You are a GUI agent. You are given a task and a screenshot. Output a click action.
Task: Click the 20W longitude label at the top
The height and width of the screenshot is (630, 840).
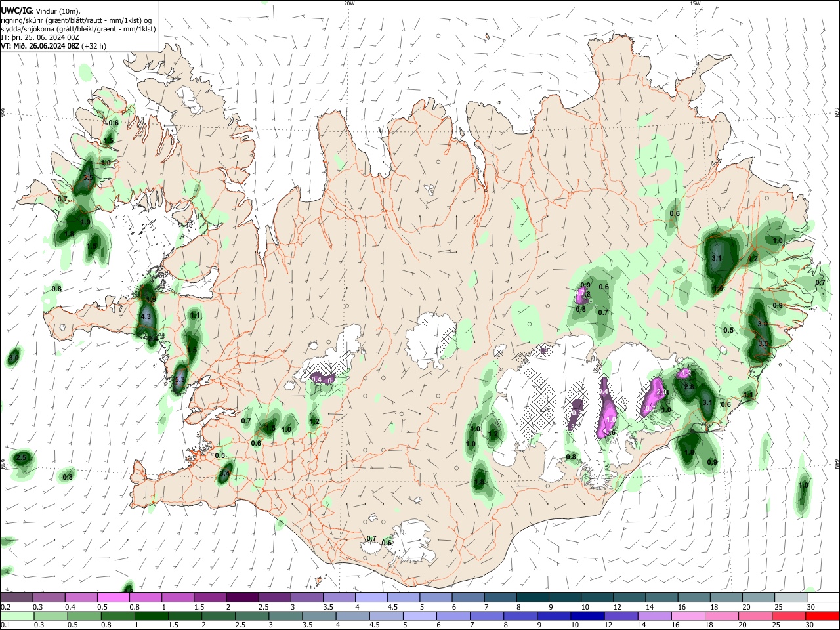point(350,3)
